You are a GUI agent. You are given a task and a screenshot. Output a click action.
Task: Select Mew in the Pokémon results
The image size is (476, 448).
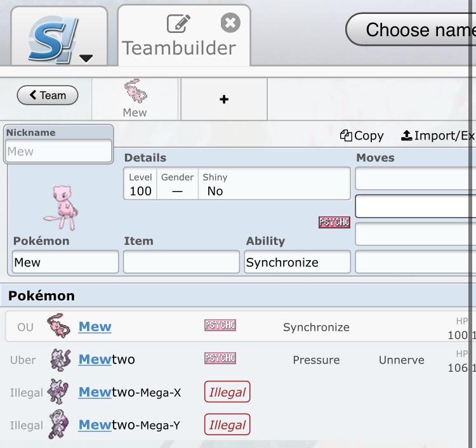click(240, 327)
